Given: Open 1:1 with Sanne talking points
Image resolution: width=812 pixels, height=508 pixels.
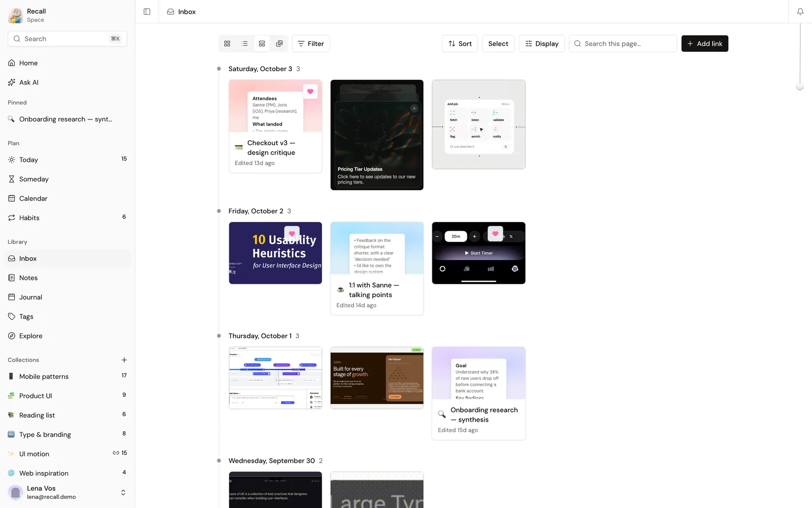Looking at the screenshot, I should click(377, 268).
